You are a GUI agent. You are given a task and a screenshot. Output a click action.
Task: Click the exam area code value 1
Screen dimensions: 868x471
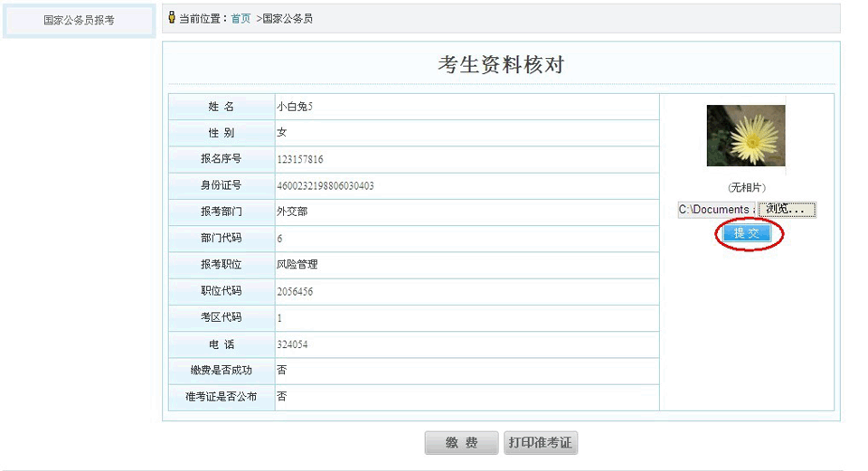[x=279, y=318]
